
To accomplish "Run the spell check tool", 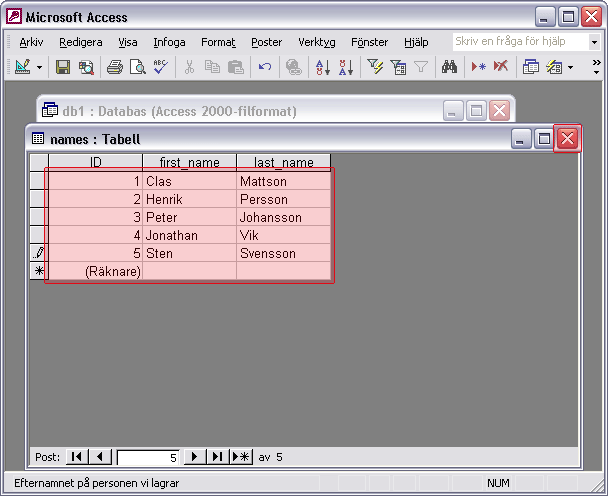I will pyautogui.click(x=159, y=67).
